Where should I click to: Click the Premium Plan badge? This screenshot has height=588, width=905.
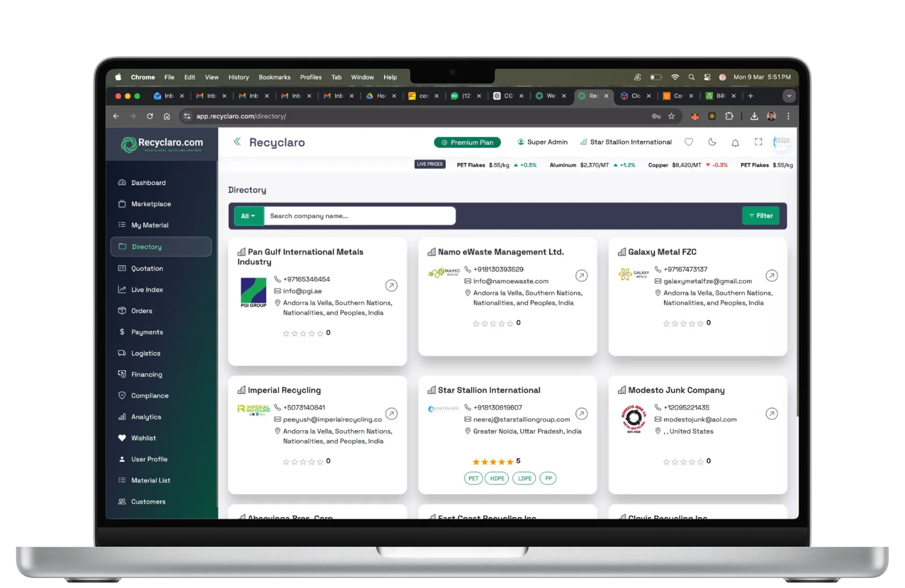[x=467, y=142]
